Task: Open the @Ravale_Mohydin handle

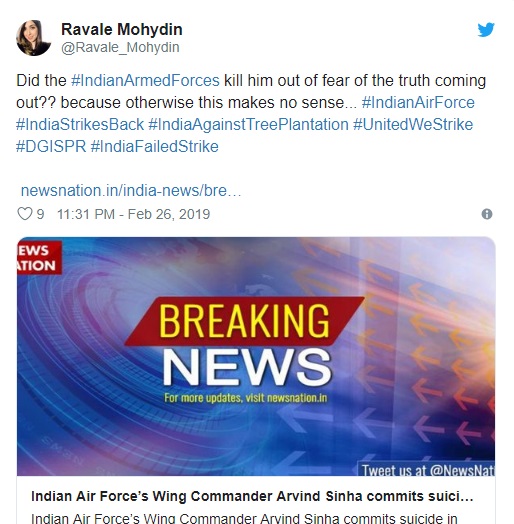Action: (120, 47)
